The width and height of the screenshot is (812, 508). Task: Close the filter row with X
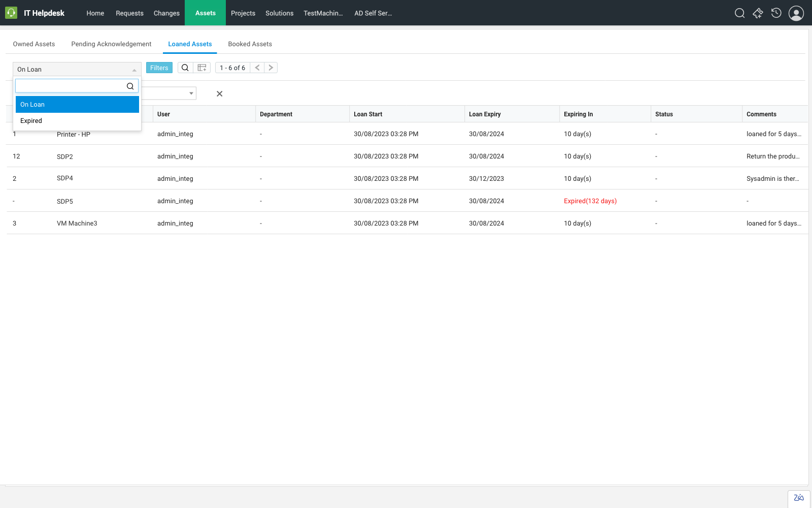219,93
